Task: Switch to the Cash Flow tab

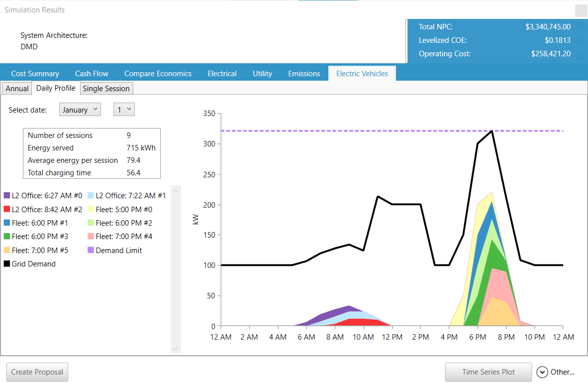Action: click(92, 74)
